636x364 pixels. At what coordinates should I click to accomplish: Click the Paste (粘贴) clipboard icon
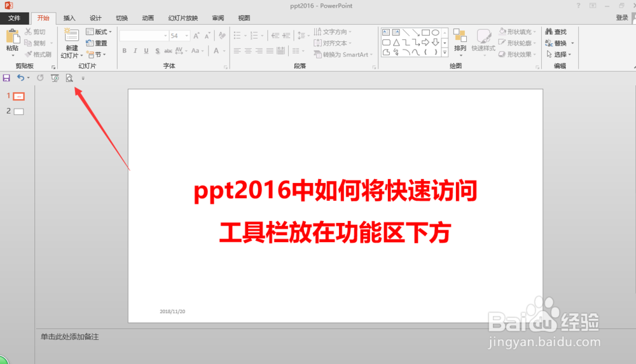13,36
